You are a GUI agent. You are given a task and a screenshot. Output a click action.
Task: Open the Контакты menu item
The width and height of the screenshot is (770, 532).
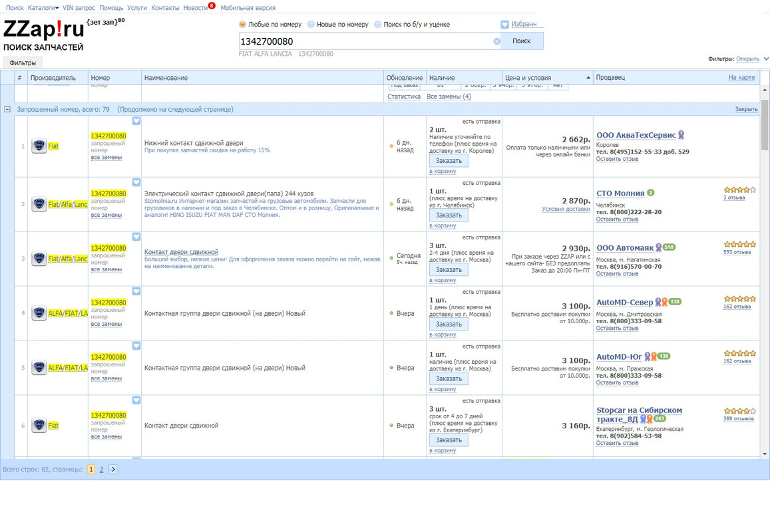(165, 8)
